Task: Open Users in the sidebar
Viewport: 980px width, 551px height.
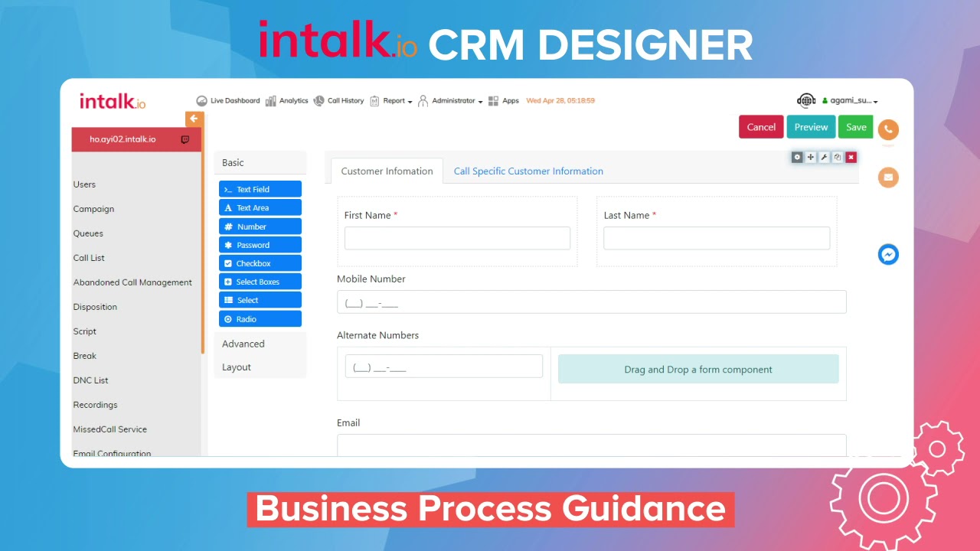Action: pyautogui.click(x=84, y=184)
